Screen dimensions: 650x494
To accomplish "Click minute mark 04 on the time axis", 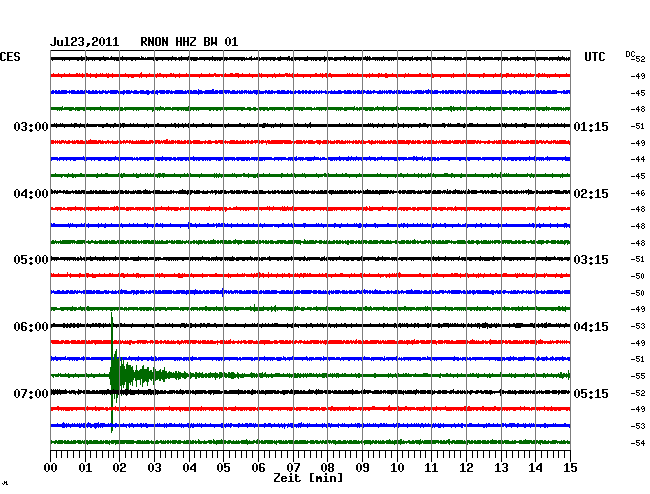I will (x=189, y=468).
